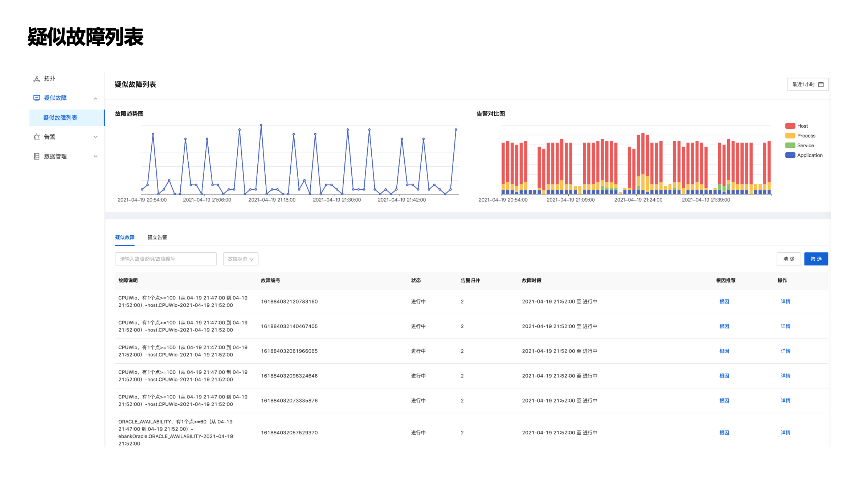
Task: Click the 清除 clear button
Action: (789, 259)
